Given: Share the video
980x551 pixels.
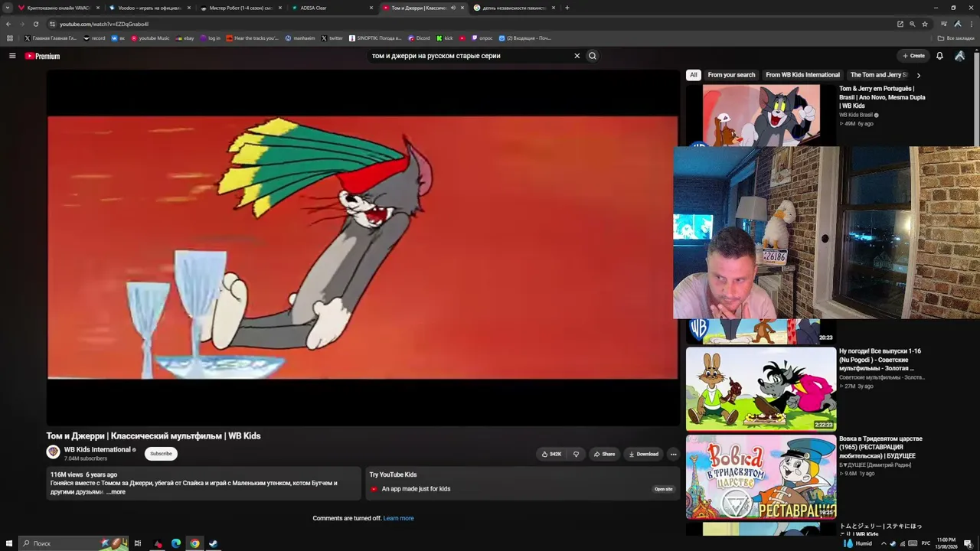Looking at the screenshot, I should click(604, 454).
